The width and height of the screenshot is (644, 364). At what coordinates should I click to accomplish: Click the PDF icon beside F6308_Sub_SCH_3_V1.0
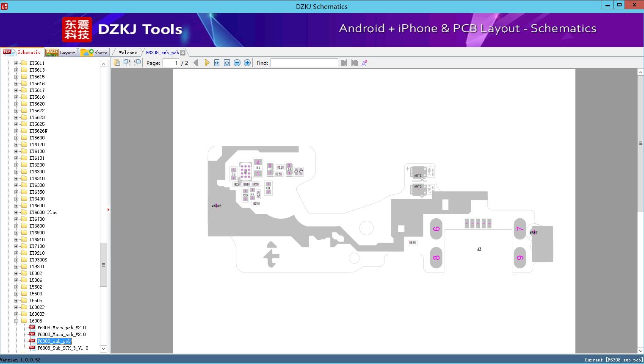coord(32,347)
